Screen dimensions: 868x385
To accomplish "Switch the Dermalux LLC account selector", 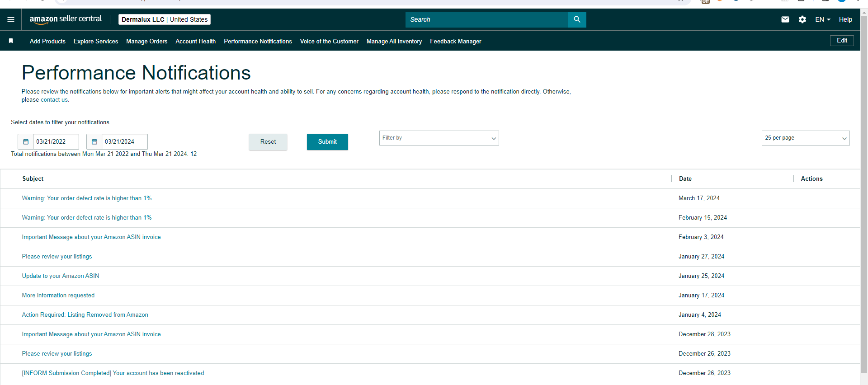I will (165, 19).
